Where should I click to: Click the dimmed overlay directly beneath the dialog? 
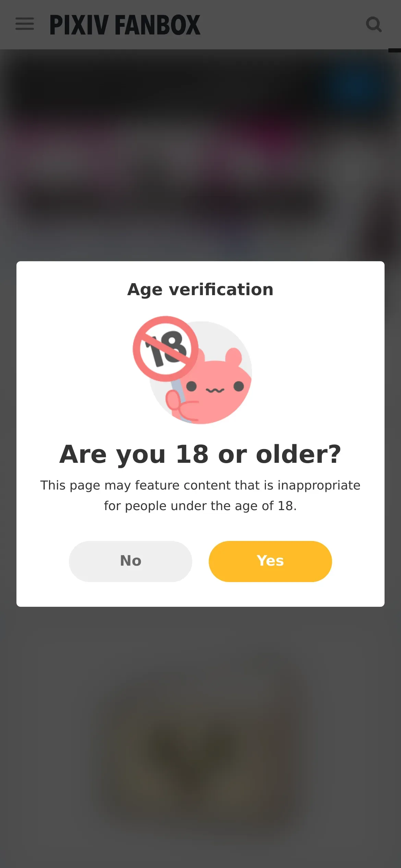[200, 634]
